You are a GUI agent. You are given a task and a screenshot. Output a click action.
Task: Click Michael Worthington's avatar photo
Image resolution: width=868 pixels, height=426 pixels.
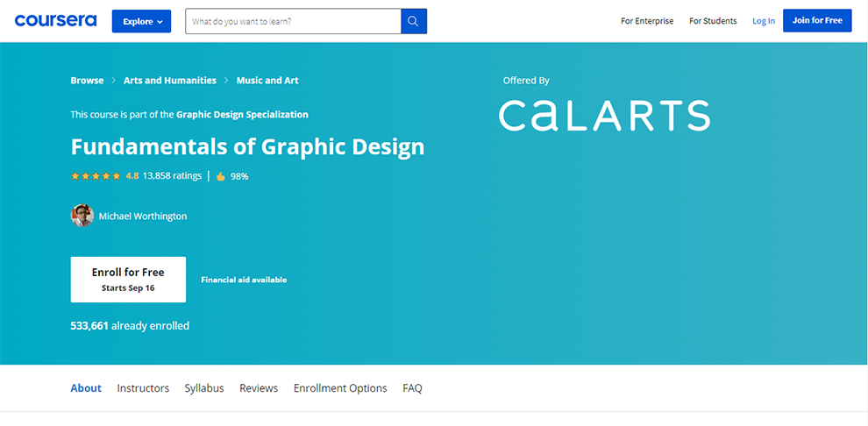pos(82,216)
